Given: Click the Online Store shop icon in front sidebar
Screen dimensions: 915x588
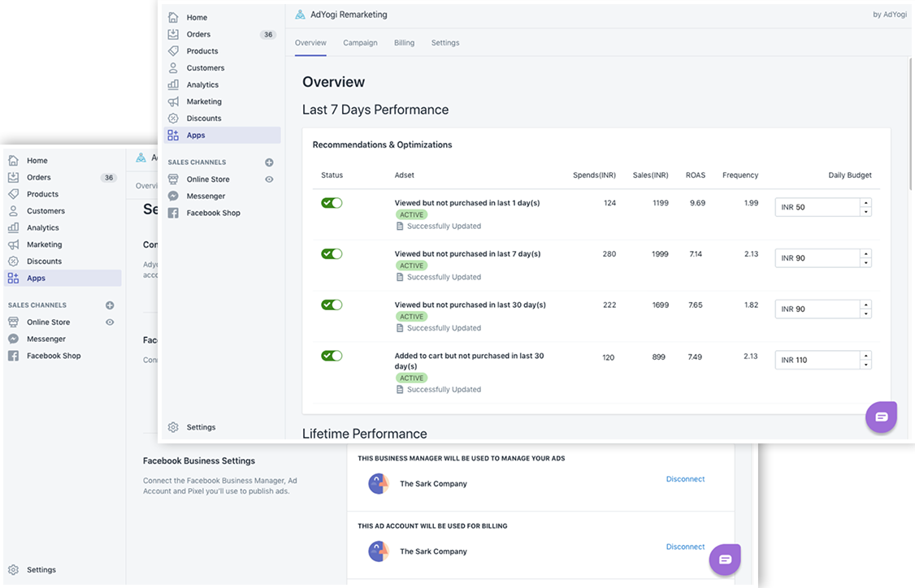Looking at the screenshot, I should [173, 179].
